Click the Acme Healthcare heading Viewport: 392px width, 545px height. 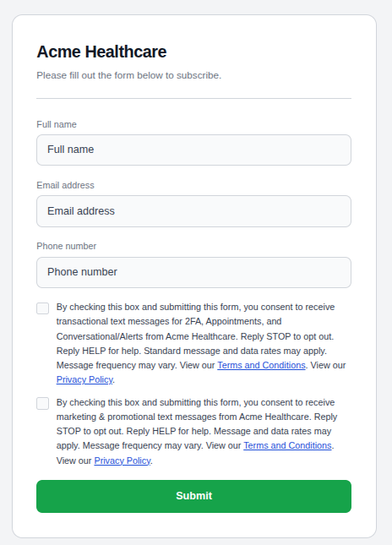click(101, 52)
